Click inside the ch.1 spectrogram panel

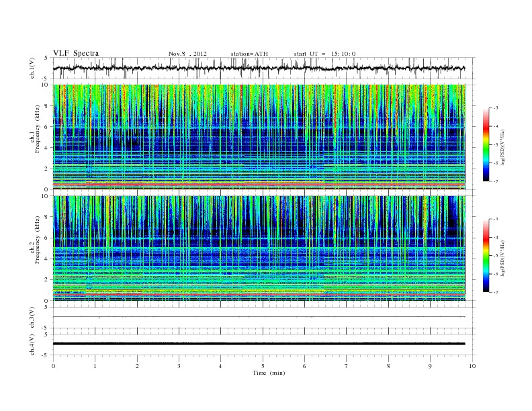pyautogui.click(x=259, y=137)
